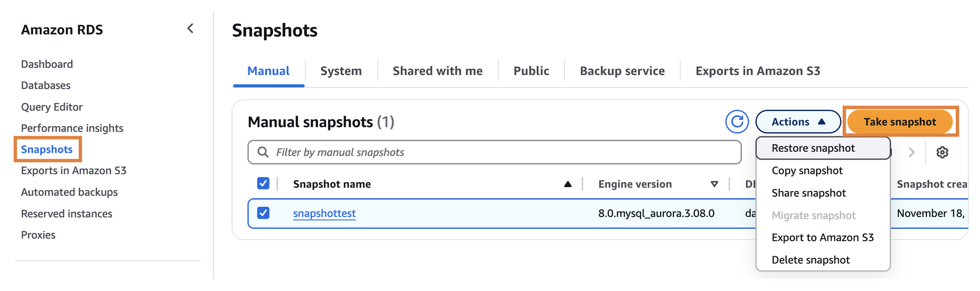The width and height of the screenshot is (980, 291).
Task: Toggle the select-all snapshots checkbox
Action: pyautogui.click(x=263, y=184)
